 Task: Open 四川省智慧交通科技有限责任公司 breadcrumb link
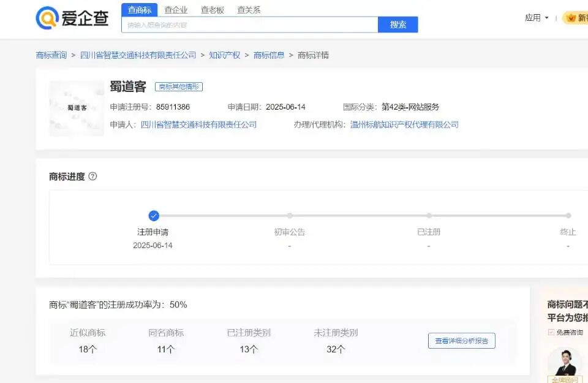point(138,55)
